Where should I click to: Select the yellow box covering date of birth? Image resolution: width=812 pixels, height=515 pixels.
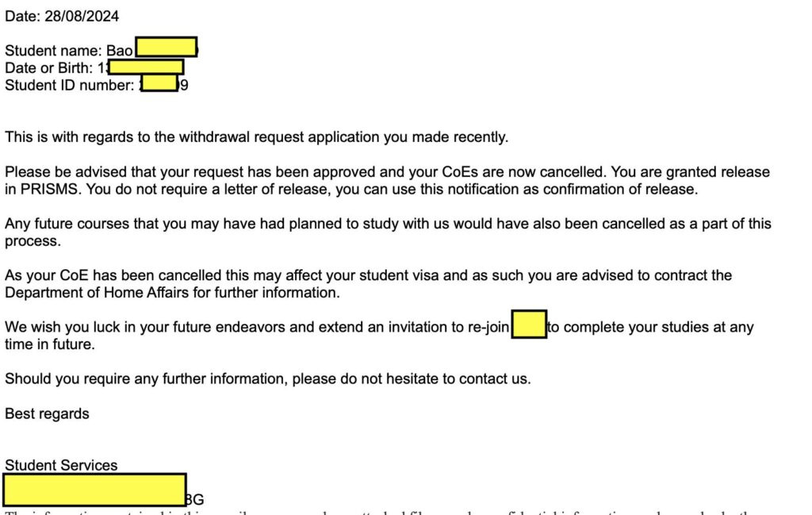point(146,67)
